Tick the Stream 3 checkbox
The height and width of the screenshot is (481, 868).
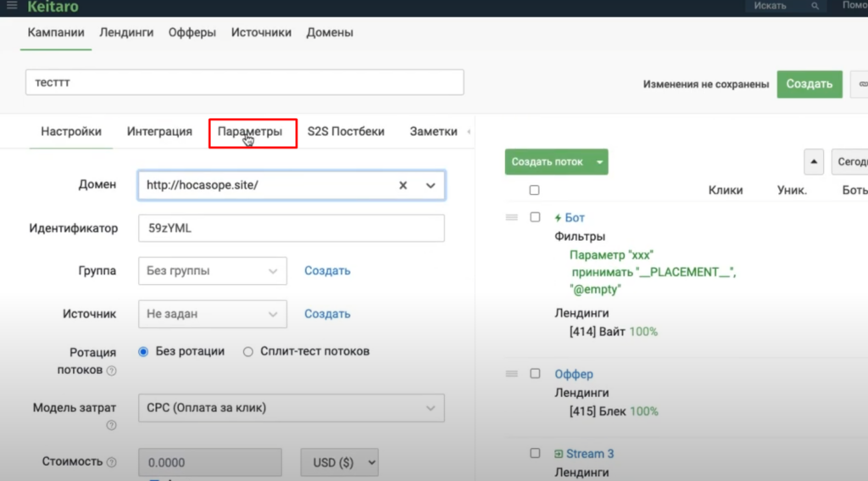535,454
